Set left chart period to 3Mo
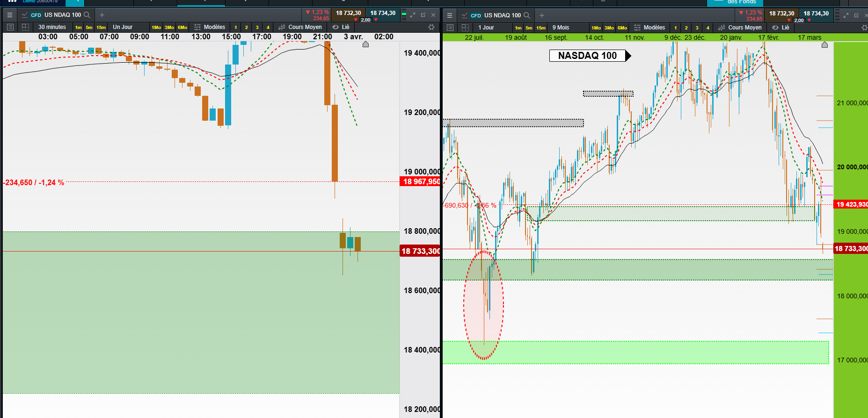868x418 pixels. coord(169,27)
